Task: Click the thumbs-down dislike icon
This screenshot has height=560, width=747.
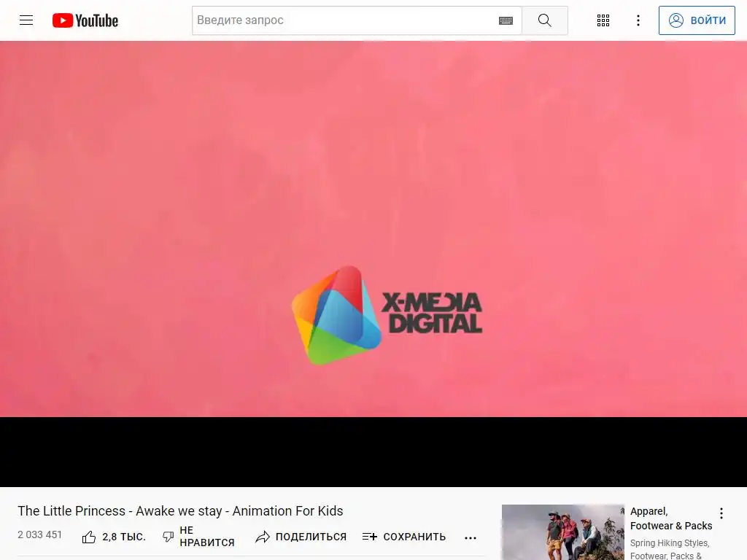Action: pos(169,537)
